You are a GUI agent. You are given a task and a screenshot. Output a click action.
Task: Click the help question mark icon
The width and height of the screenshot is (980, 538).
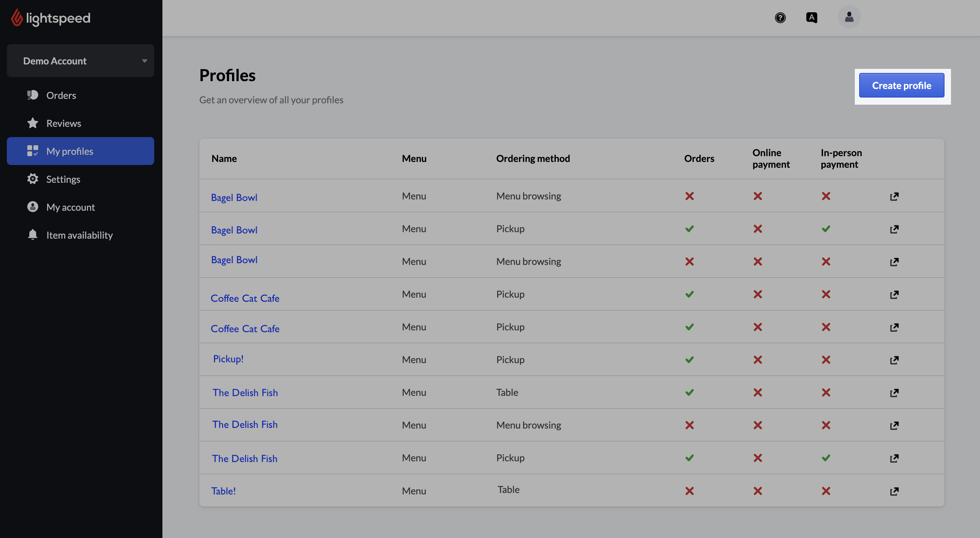pyautogui.click(x=780, y=17)
